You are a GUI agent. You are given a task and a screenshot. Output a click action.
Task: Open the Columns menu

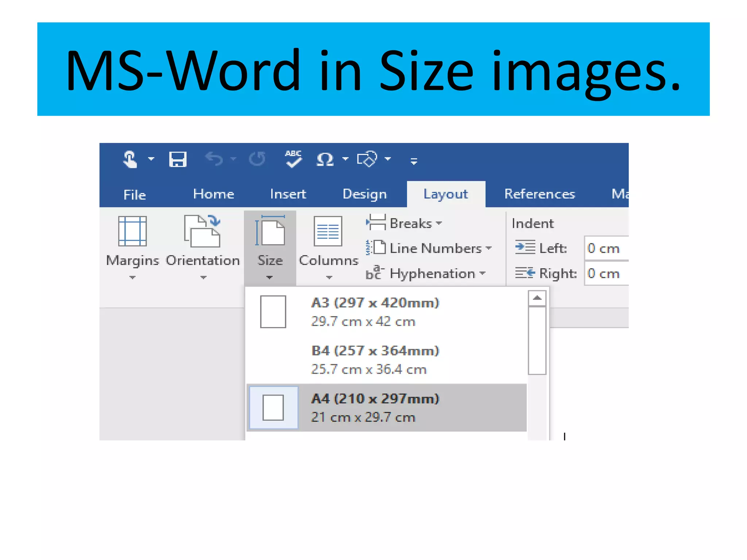(x=329, y=248)
